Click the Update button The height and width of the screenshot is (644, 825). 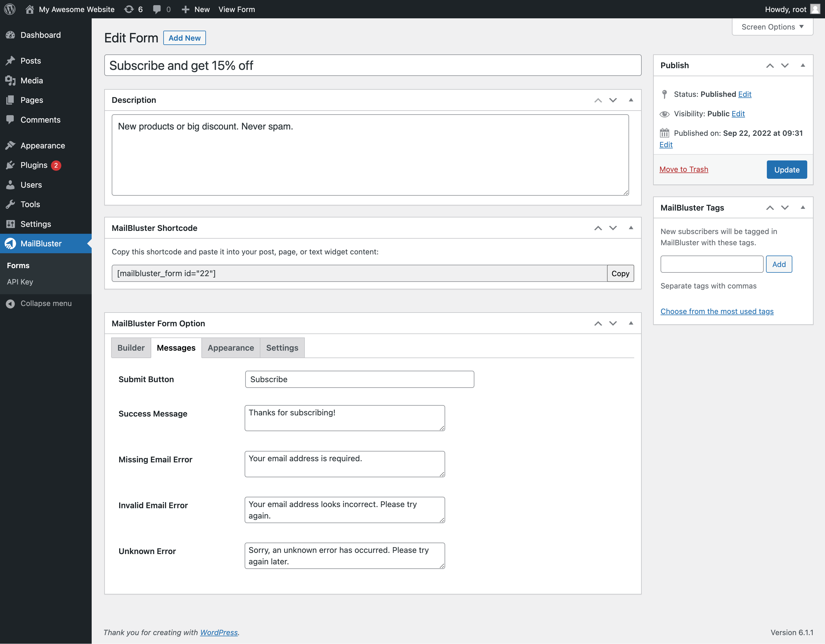(786, 170)
